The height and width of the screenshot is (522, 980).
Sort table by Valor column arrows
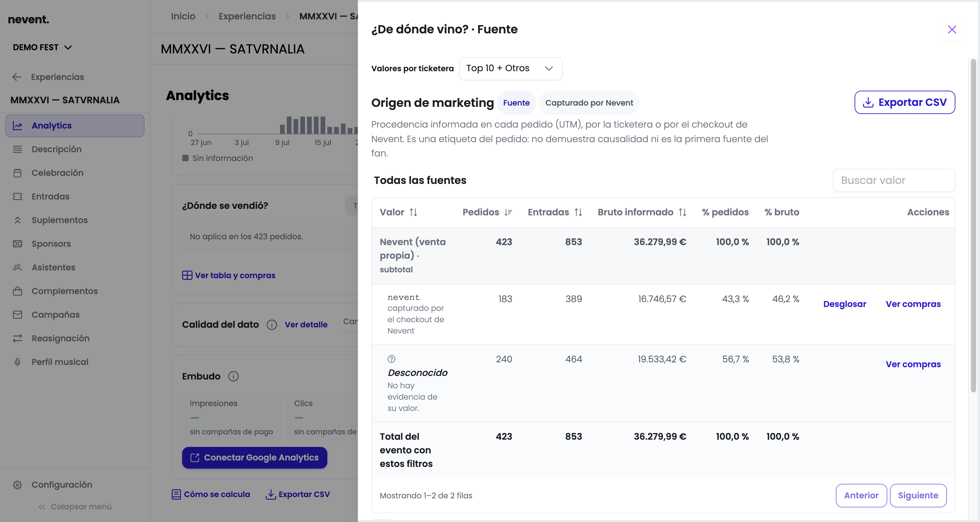pyautogui.click(x=414, y=212)
